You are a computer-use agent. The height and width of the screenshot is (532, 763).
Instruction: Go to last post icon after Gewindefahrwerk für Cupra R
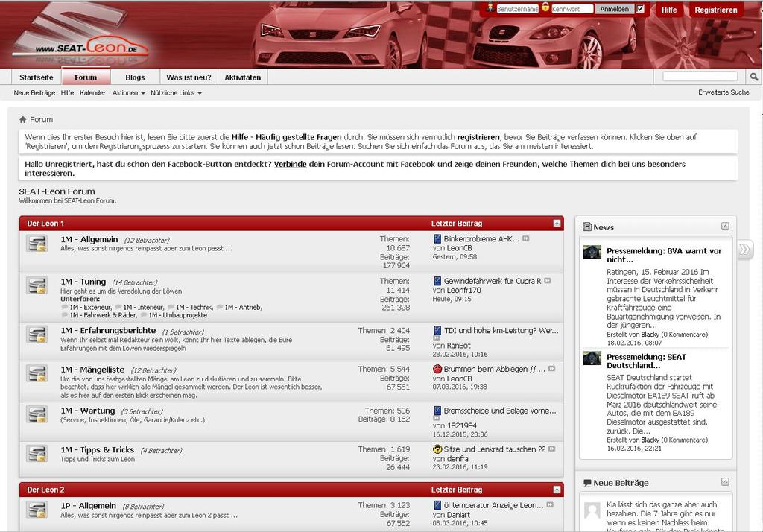[x=548, y=281]
